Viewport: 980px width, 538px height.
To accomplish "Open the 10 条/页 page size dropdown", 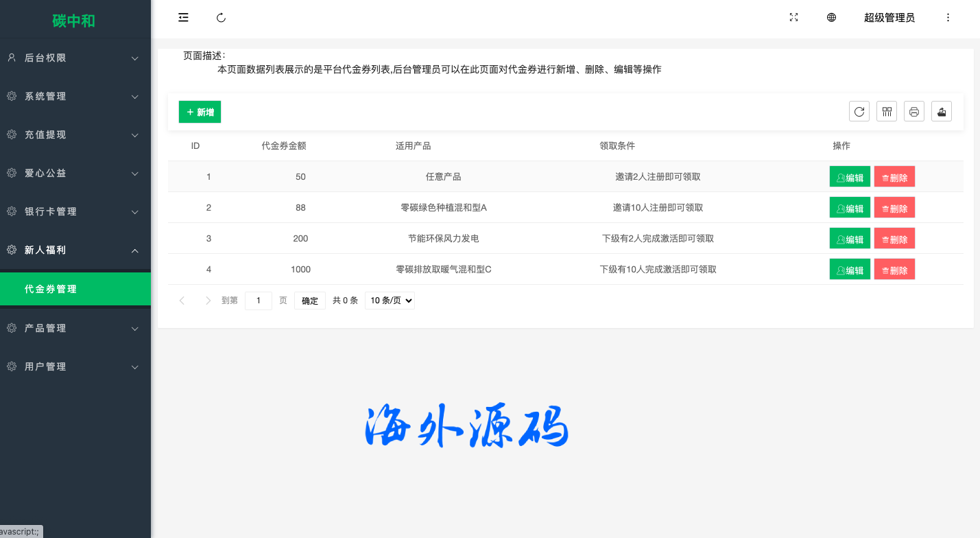I will [390, 301].
